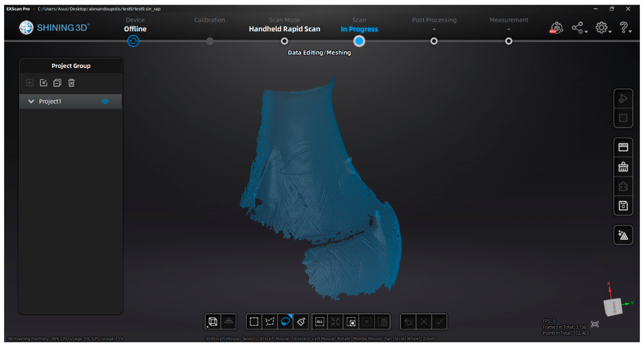Pick the brush selection tool
The height and width of the screenshot is (348, 644).
301,321
